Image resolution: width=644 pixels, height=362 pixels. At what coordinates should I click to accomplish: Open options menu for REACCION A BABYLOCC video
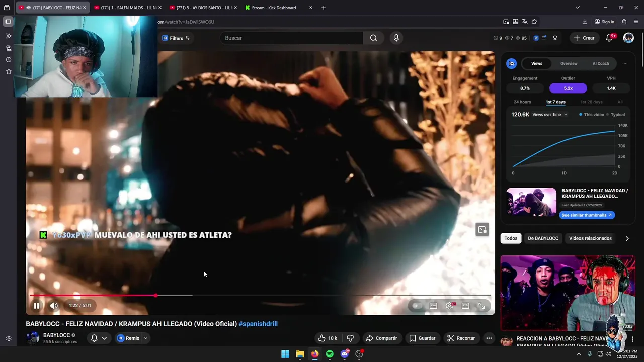(632, 339)
